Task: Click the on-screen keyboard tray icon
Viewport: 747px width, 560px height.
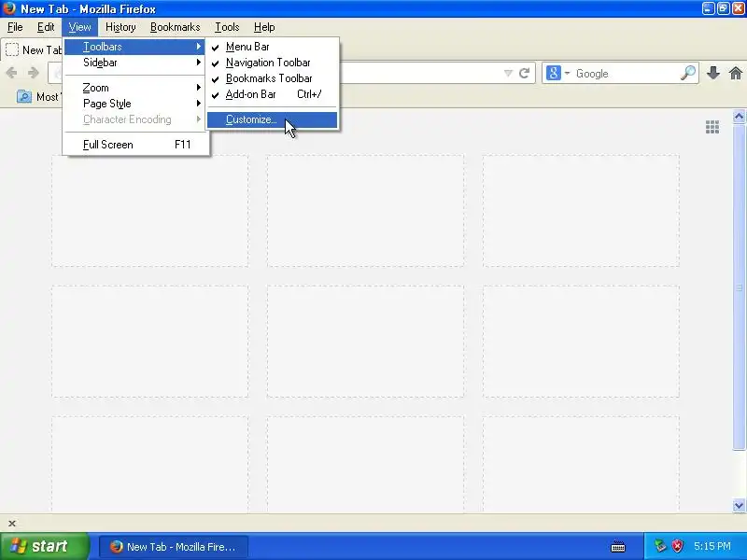Action: pos(618,547)
